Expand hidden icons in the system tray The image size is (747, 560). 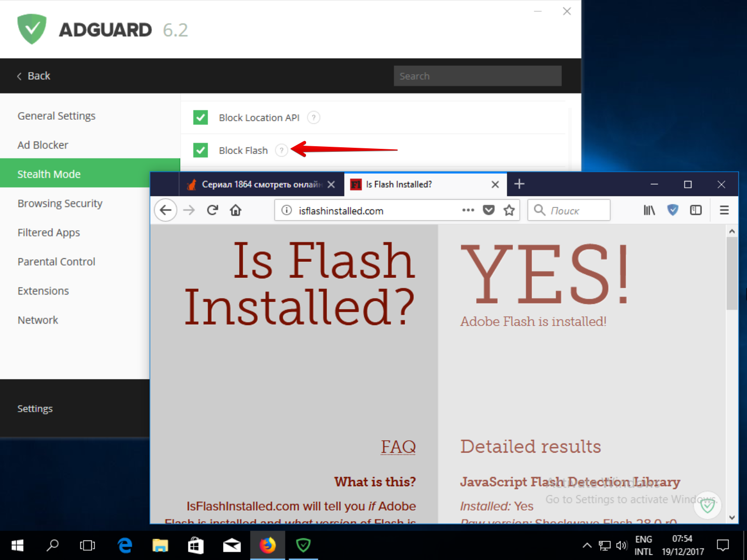(x=587, y=545)
